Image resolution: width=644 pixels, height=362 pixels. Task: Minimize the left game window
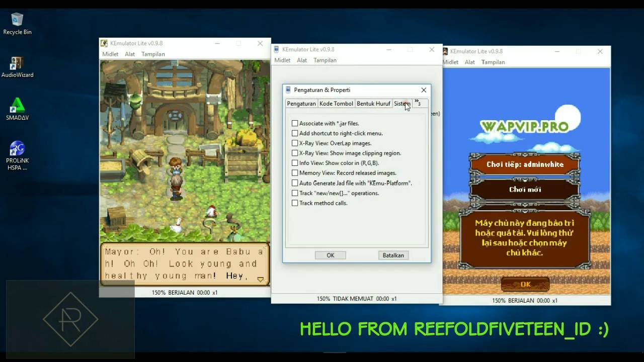[x=217, y=44]
